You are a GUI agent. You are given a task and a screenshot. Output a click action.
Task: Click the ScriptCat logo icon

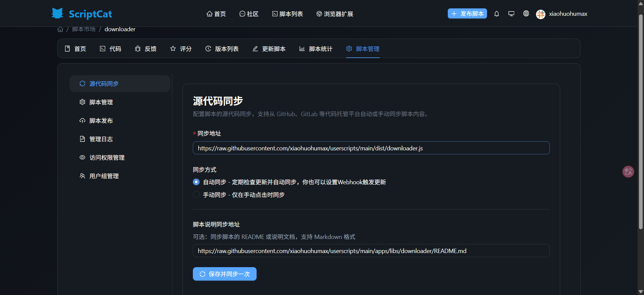(x=57, y=13)
